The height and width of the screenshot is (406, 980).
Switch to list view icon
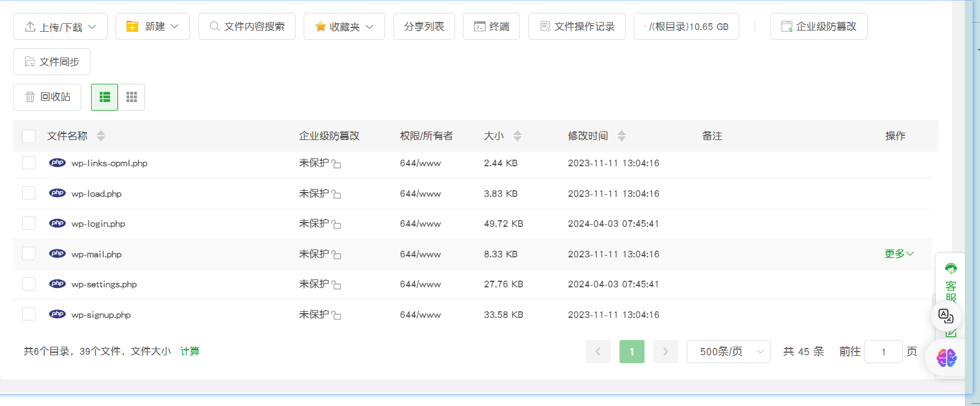point(104,97)
